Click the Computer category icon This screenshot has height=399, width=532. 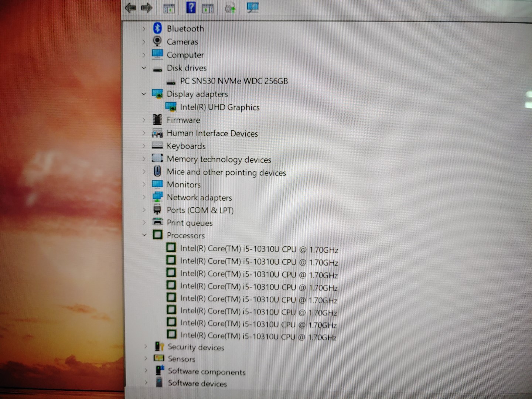tap(157, 54)
